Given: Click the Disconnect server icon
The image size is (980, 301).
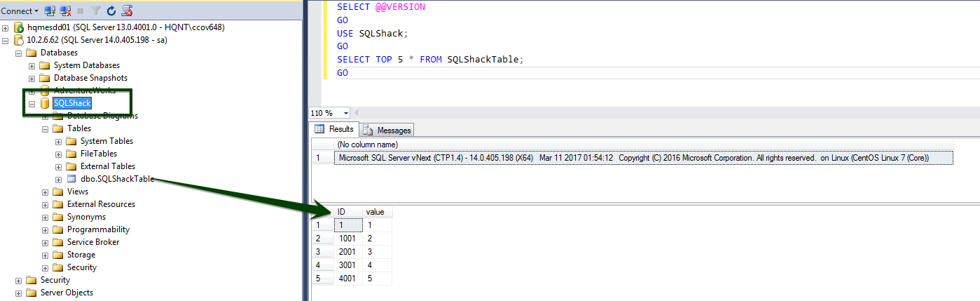Looking at the screenshot, I should [65, 11].
